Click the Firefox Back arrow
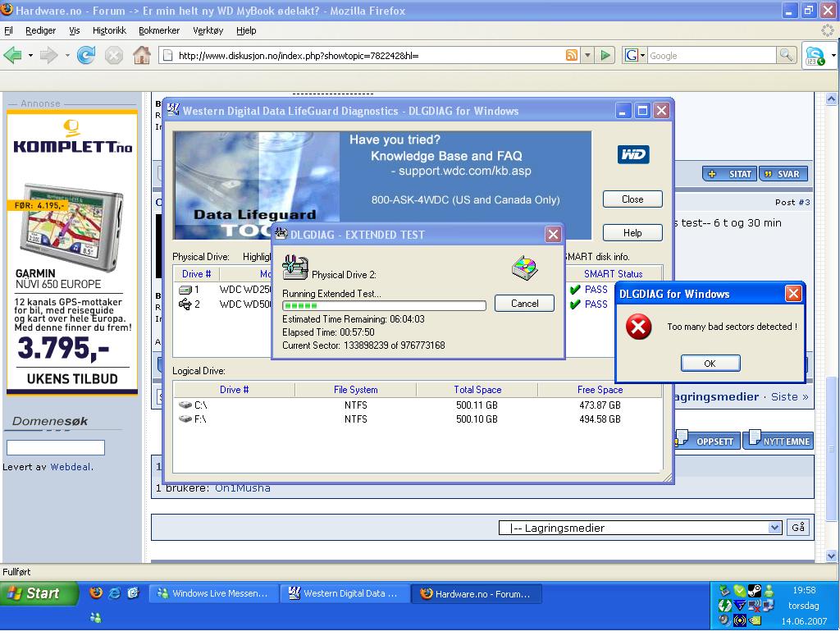840x636 pixels. [13, 55]
